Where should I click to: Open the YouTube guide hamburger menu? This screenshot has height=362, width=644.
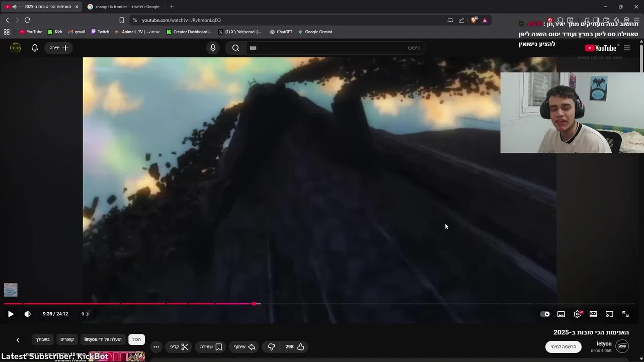(627, 48)
